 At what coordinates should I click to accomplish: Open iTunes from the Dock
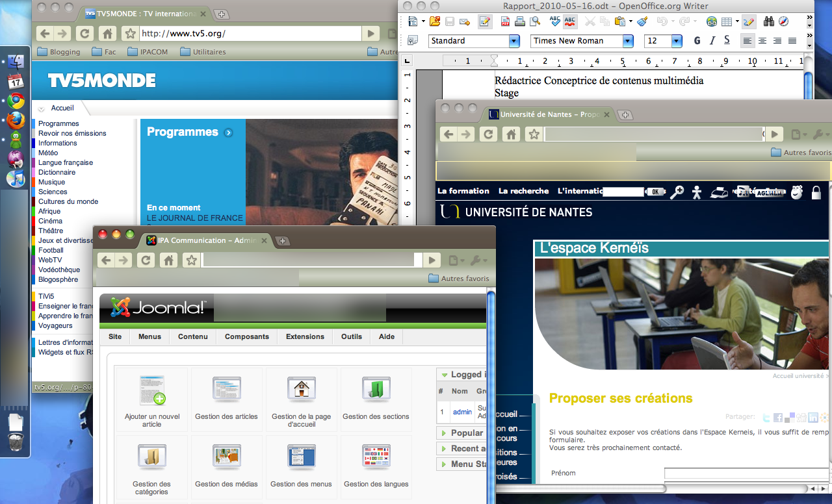pyautogui.click(x=16, y=179)
